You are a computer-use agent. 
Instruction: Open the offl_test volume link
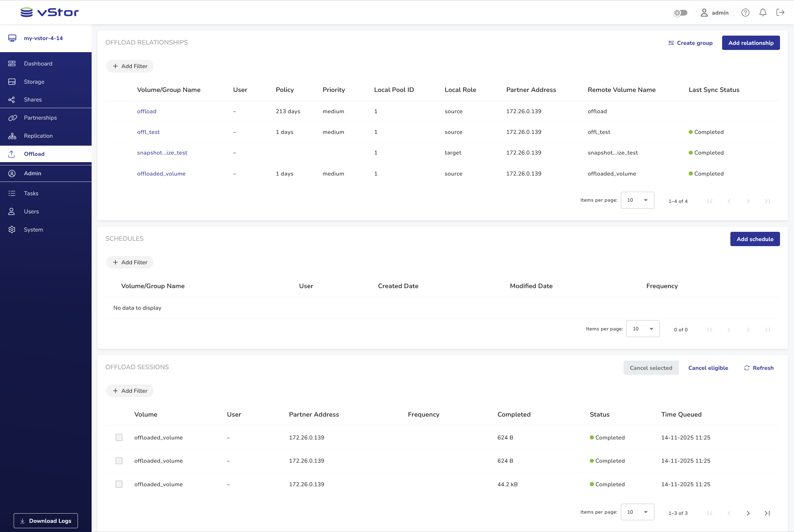point(148,132)
